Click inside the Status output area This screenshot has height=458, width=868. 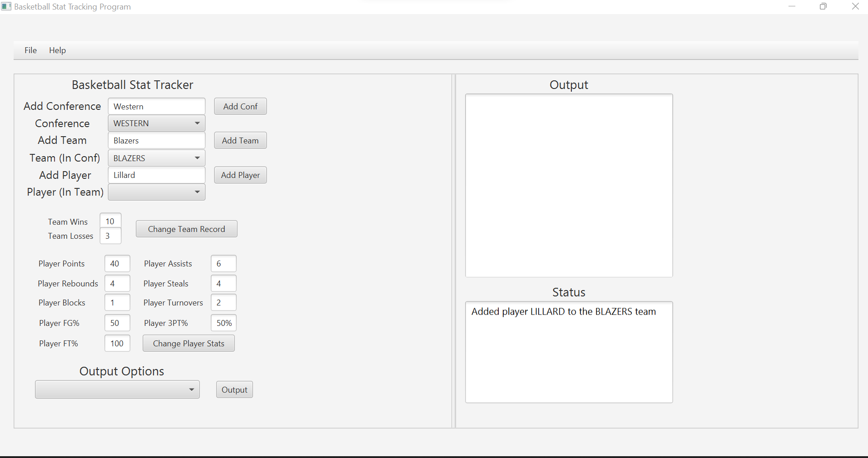568,352
